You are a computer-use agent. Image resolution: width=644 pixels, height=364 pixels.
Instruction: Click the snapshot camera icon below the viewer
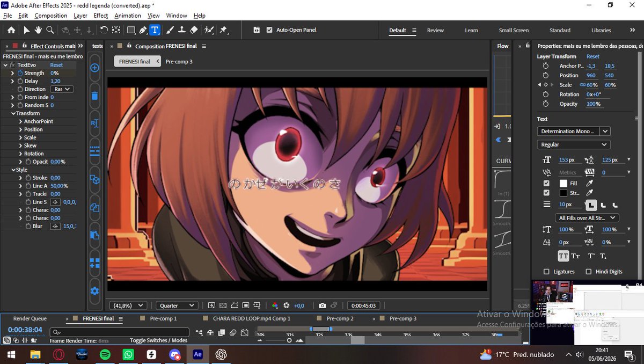(322, 305)
